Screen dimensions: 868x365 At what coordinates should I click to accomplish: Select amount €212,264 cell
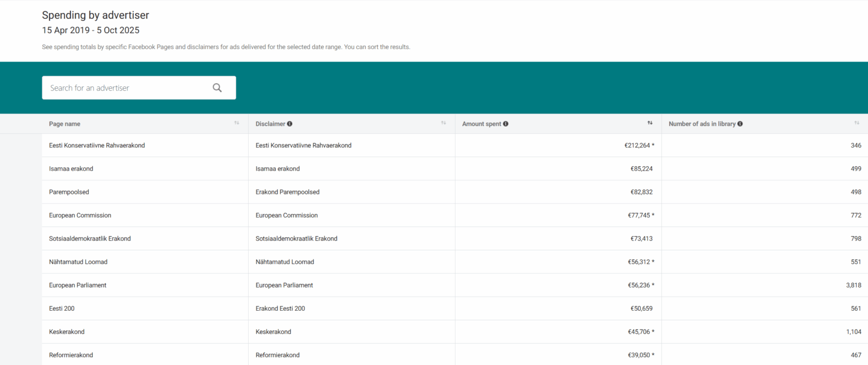tap(558, 145)
